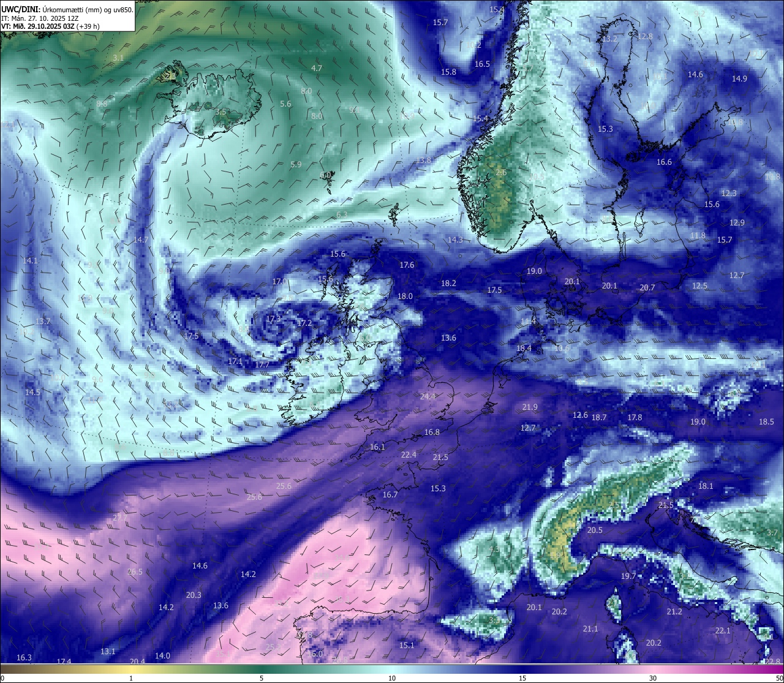The width and height of the screenshot is (784, 683).
Task: Click the 16.1 value off Cornwall
Action: (x=377, y=447)
